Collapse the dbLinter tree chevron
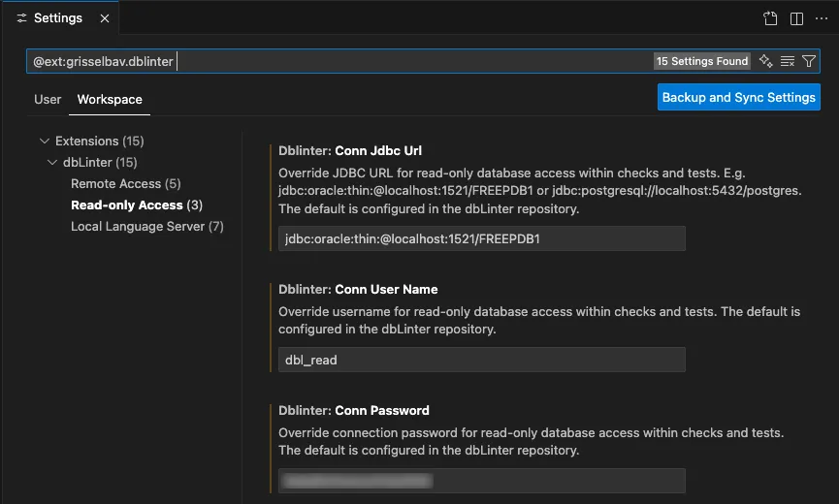839x504 pixels. pos(53,163)
